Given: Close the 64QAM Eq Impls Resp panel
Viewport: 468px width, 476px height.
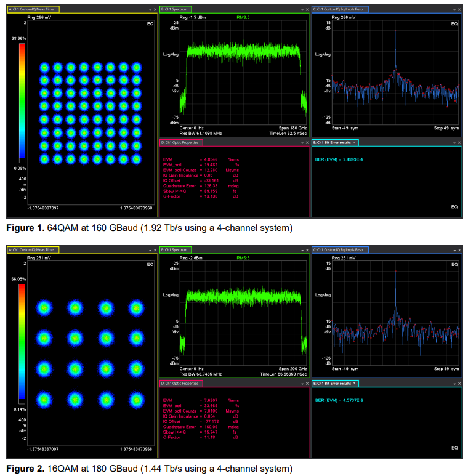Looking at the screenshot, I should (460, 10).
